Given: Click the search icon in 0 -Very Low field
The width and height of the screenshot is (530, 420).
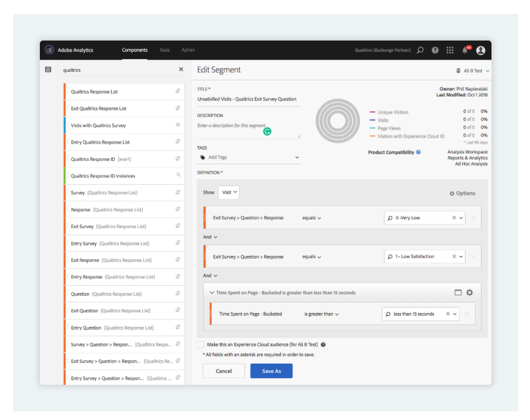Looking at the screenshot, I should [390, 218].
